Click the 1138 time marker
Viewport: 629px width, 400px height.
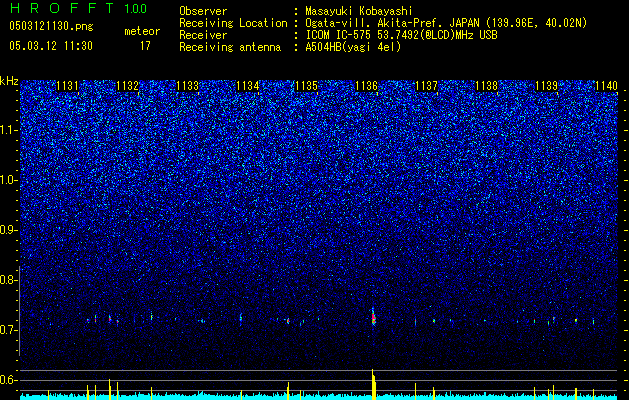pyautogui.click(x=487, y=86)
